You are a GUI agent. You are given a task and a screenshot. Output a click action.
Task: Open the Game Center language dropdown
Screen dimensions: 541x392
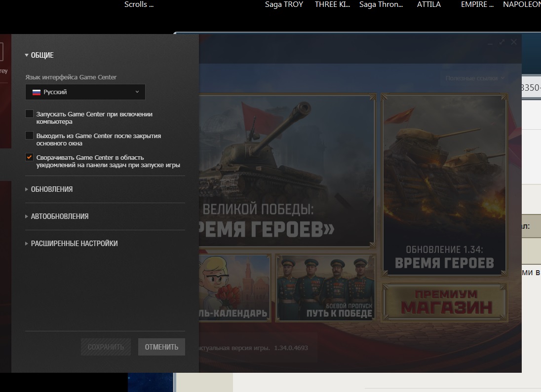tap(85, 92)
